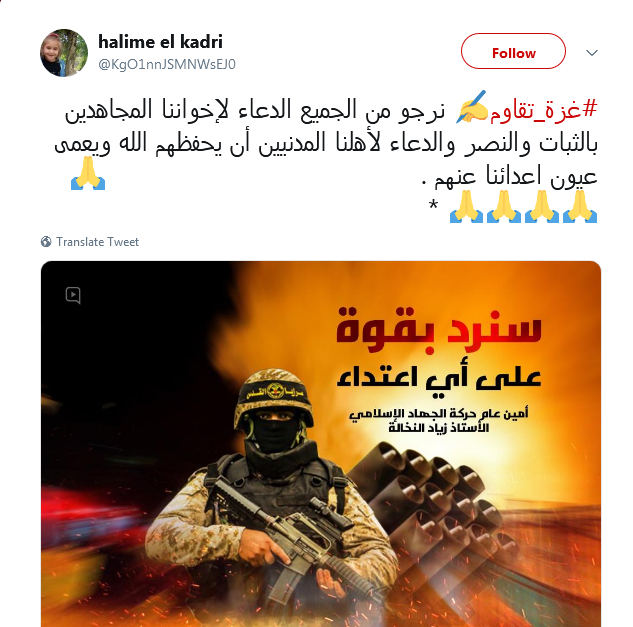Click the globe icon beside Translate Tweet

pyautogui.click(x=46, y=241)
